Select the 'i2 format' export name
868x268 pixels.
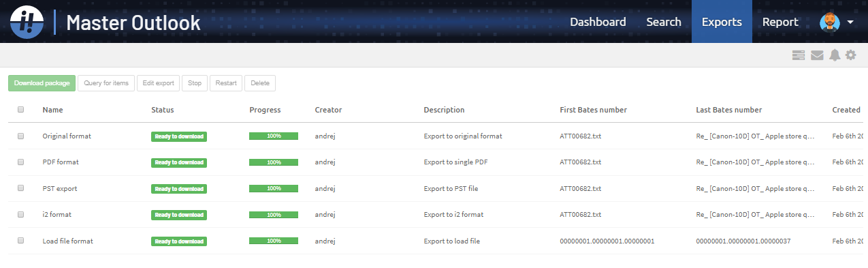click(57, 214)
